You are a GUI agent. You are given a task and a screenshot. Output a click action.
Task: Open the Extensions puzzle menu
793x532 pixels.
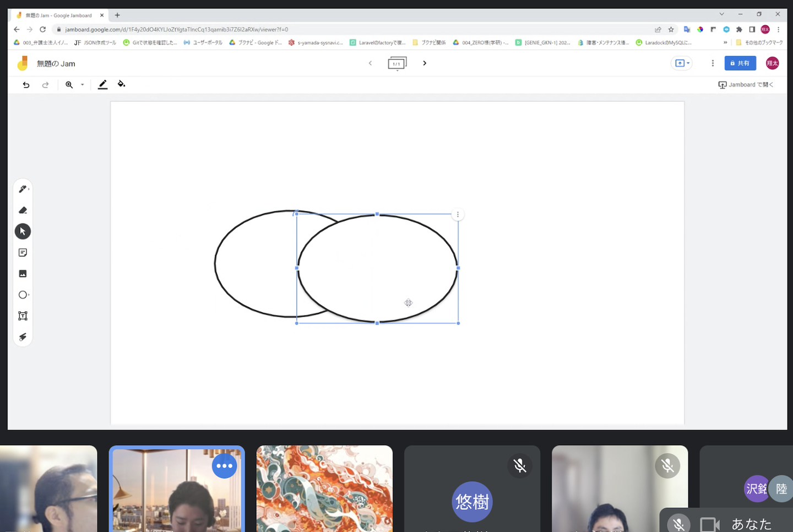click(739, 30)
